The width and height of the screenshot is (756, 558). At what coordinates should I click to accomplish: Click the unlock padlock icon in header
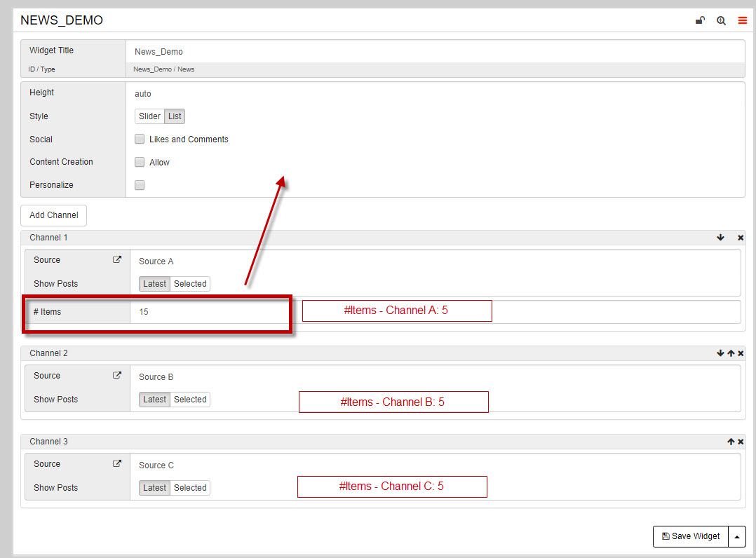[699, 21]
